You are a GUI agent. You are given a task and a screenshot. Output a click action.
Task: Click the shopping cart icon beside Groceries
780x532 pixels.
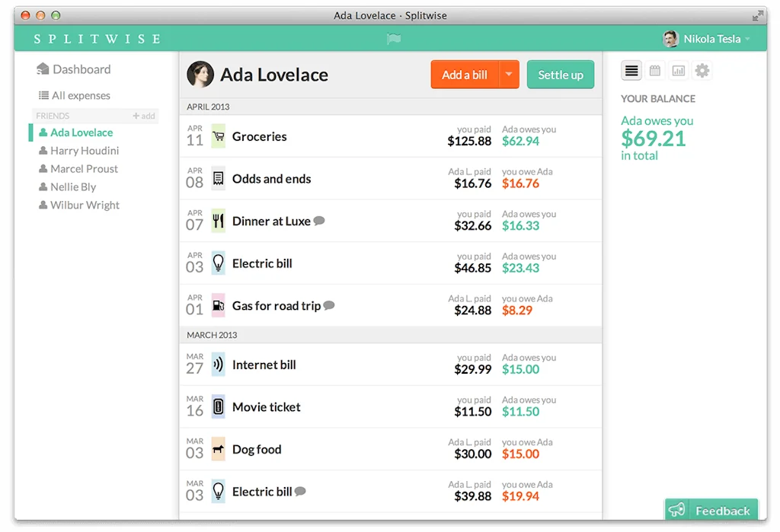pos(218,137)
